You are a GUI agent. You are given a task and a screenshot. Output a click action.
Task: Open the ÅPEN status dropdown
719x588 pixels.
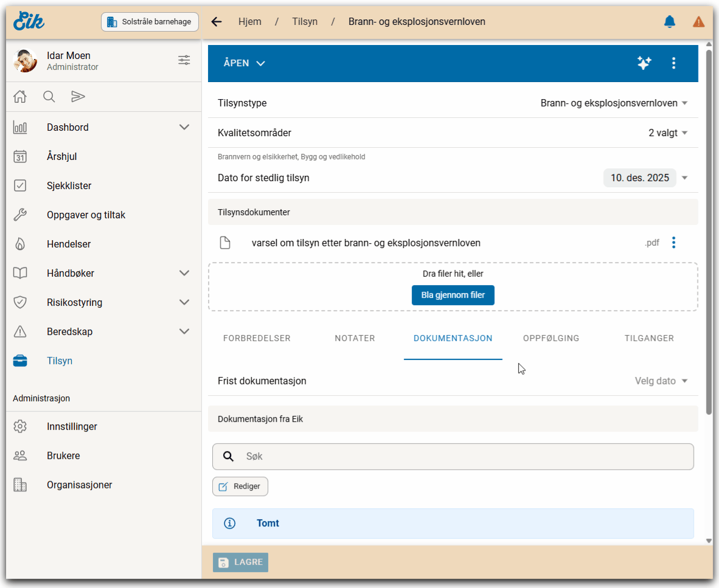click(245, 63)
